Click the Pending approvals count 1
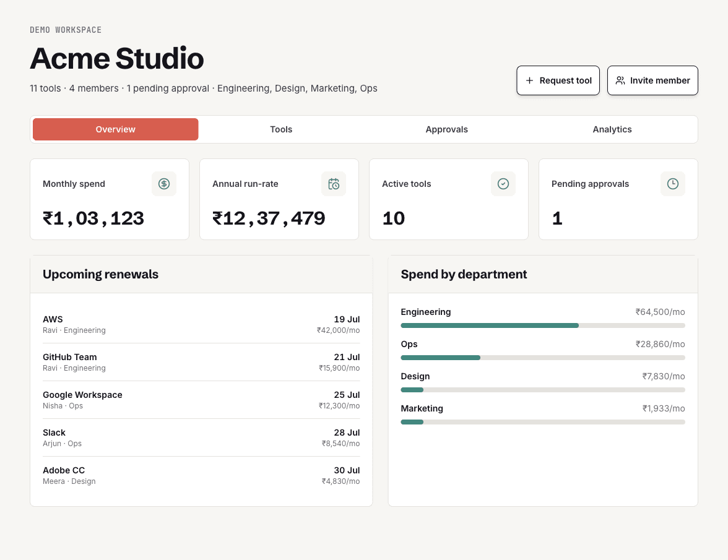 pos(557,218)
